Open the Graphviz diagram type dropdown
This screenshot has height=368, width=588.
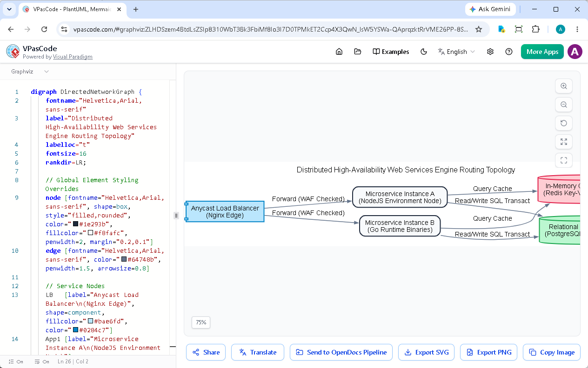[x=30, y=72]
